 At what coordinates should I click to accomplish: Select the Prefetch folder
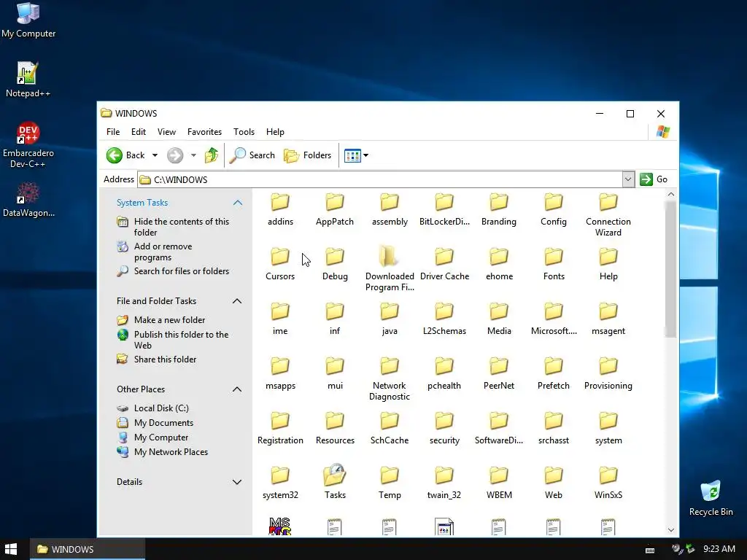click(554, 374)
